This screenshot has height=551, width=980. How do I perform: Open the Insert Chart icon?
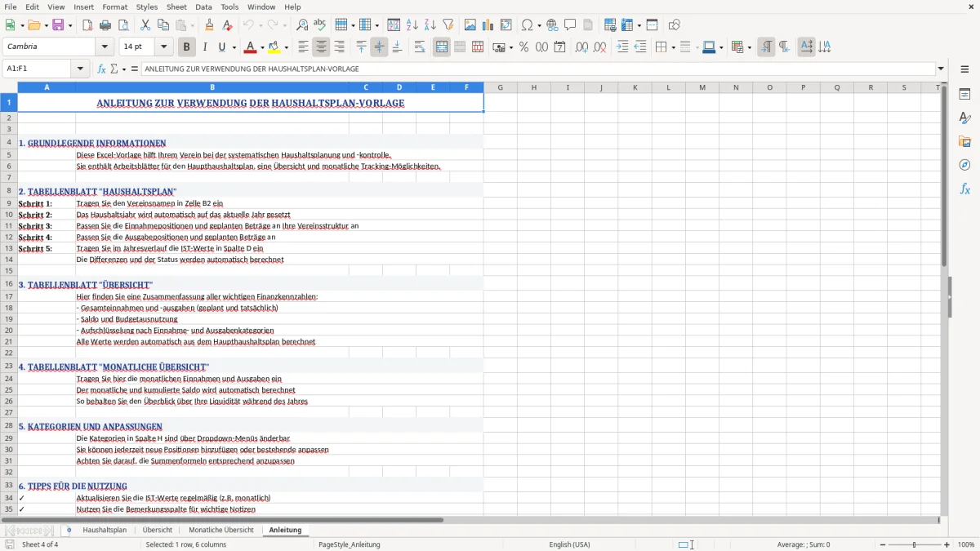coord(488,24)
